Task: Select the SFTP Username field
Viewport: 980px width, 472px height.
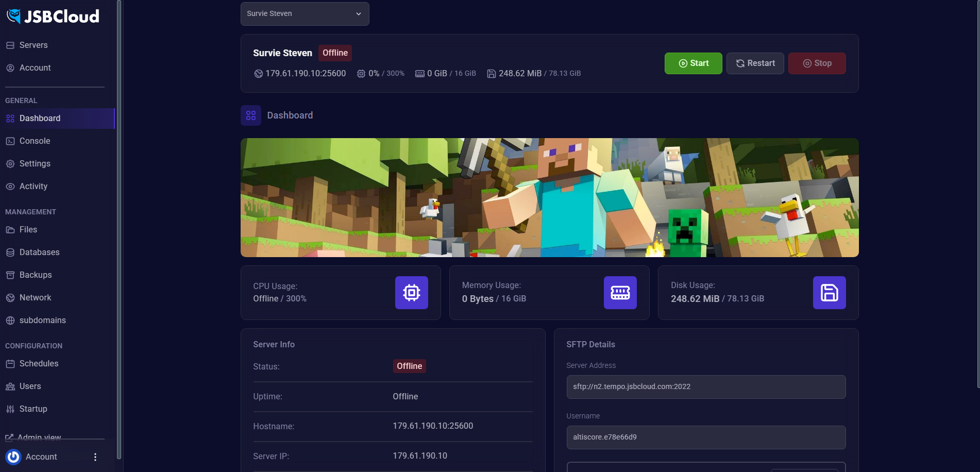Action: [705, 437]
